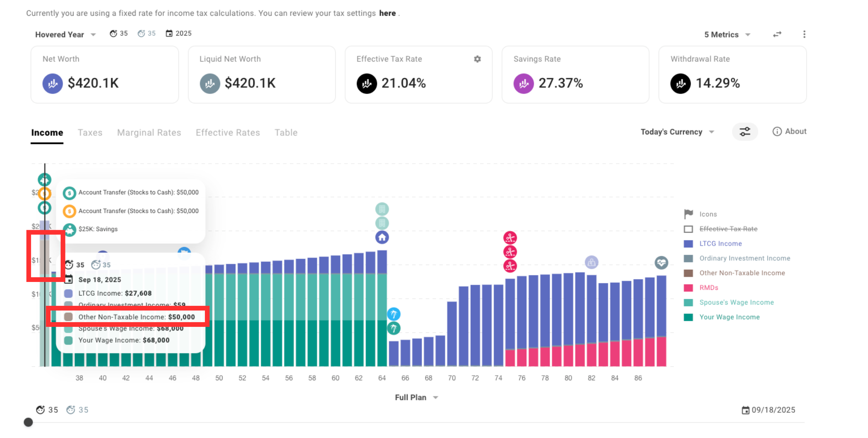Select the Taxes tab
868x438 pixels.
[90, 132]
